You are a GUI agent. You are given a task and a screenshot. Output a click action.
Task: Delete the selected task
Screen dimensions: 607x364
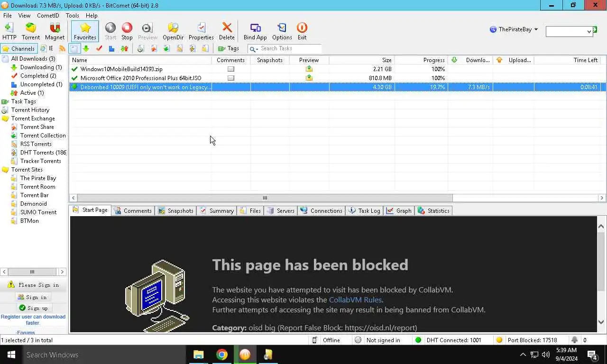coord(227,31)
